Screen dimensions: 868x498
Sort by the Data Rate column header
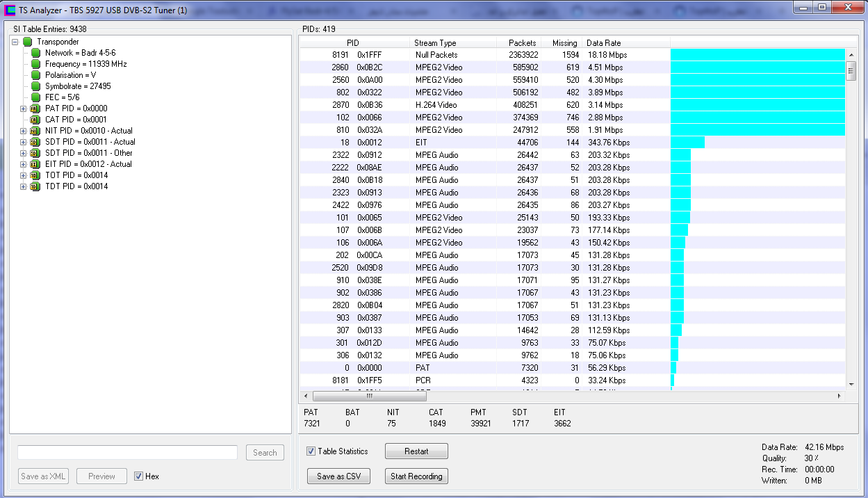click(603, 43)
